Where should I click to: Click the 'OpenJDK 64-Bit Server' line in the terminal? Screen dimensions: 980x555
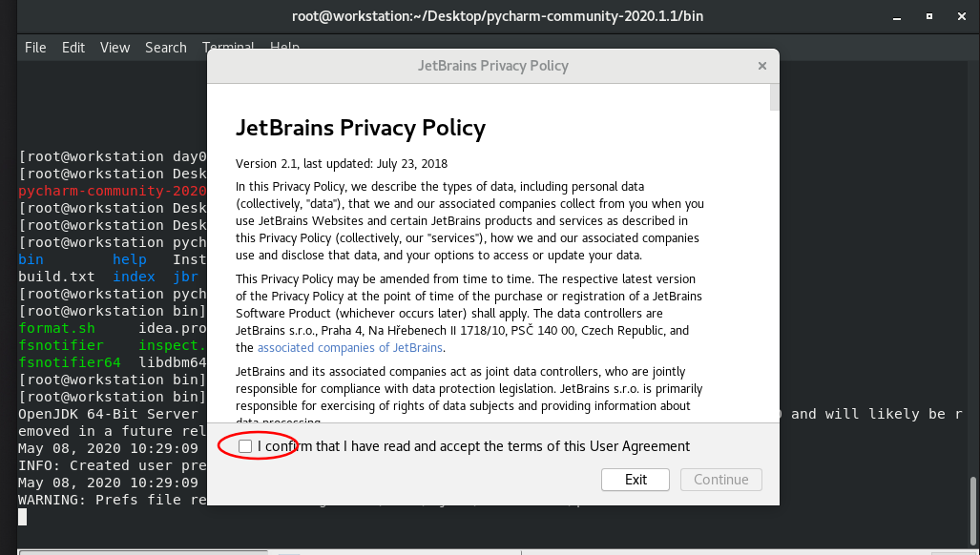point(108,414)
